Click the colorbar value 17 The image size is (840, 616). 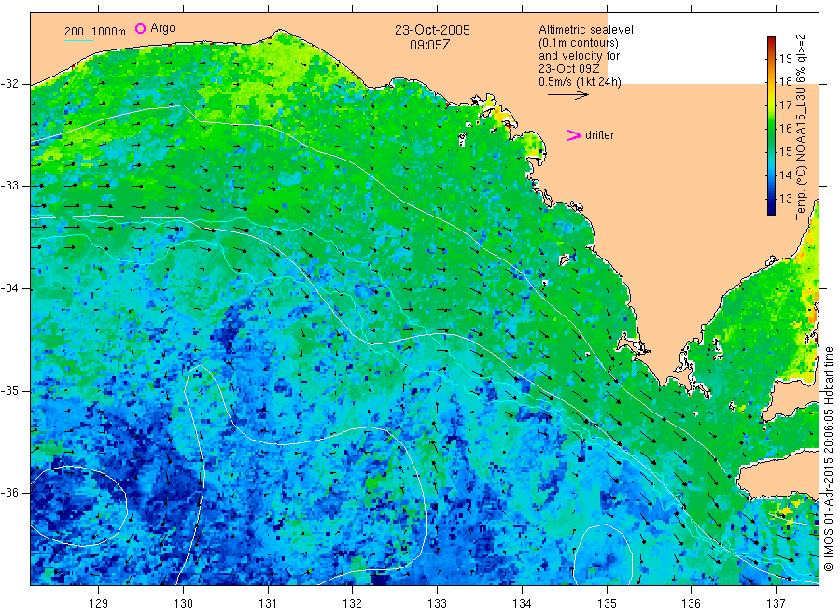(x=785, y=105)
